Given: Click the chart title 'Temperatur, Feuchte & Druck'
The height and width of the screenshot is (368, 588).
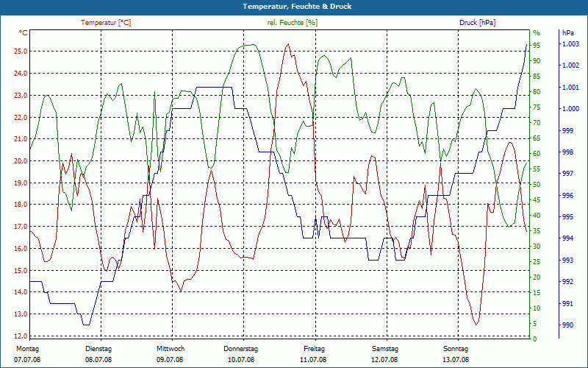Looking at the screenshot, I should (x=297, y=7).
